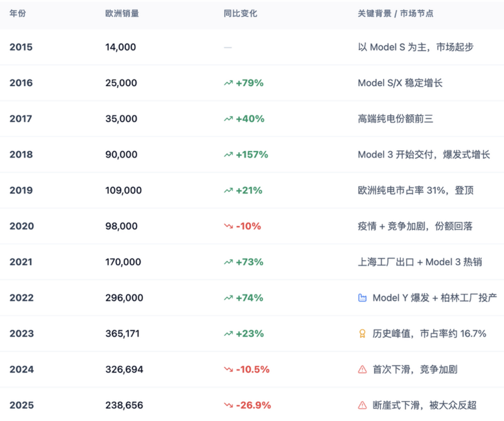
Task: Click the rising trend icon beside +23%
Action: pyautogui.click(x=228, y=334)
